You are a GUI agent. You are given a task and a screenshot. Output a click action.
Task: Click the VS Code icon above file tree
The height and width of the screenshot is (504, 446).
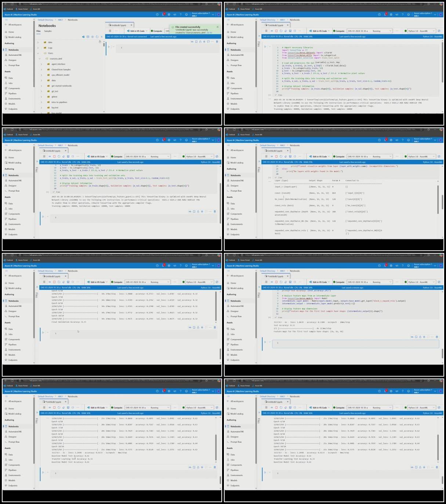(x=83, y=37)
